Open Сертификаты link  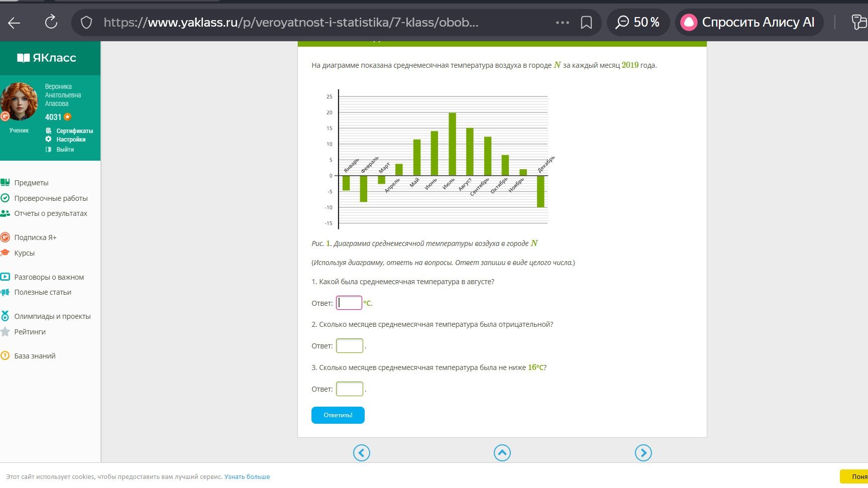click(74, 131)
